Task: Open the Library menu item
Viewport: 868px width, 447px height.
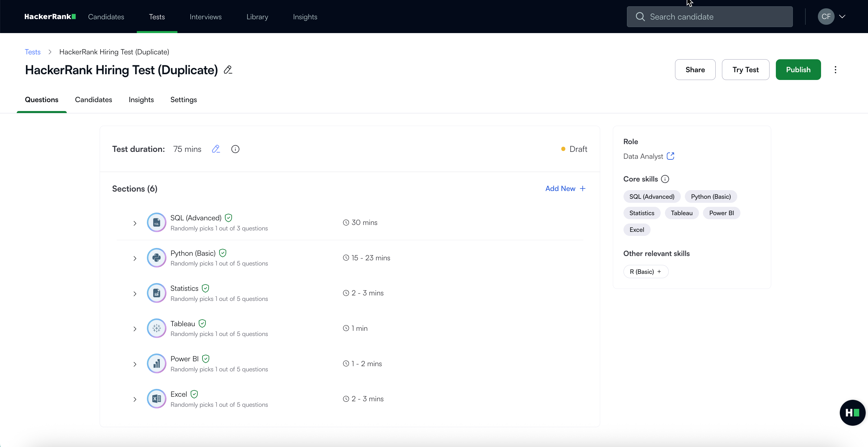Action: tap(257, 17)
